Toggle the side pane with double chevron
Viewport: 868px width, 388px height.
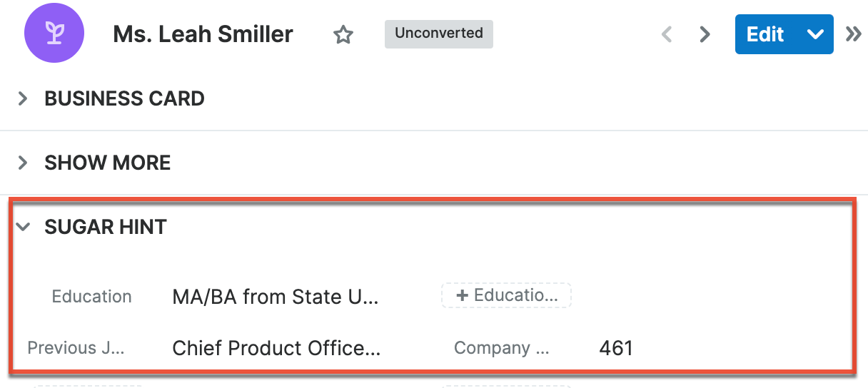click(x=853, y=34)
